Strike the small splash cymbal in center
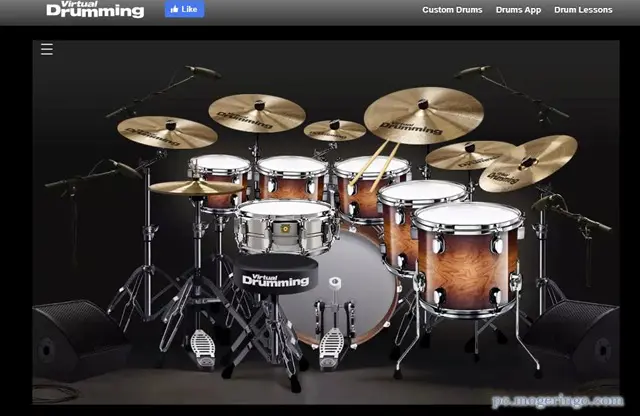This screenshot has height=416, width=640. point(335,130)
